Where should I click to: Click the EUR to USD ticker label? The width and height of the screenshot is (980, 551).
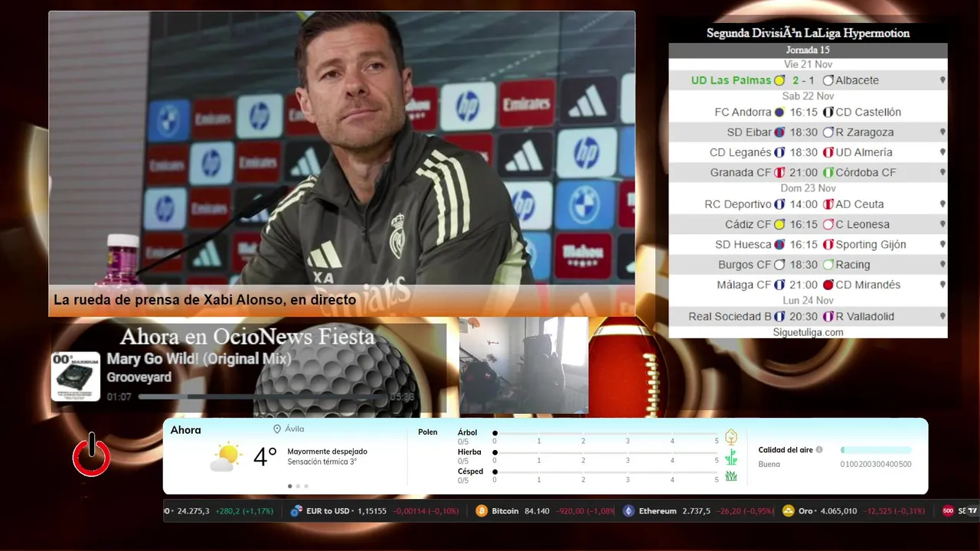(328, 510)
